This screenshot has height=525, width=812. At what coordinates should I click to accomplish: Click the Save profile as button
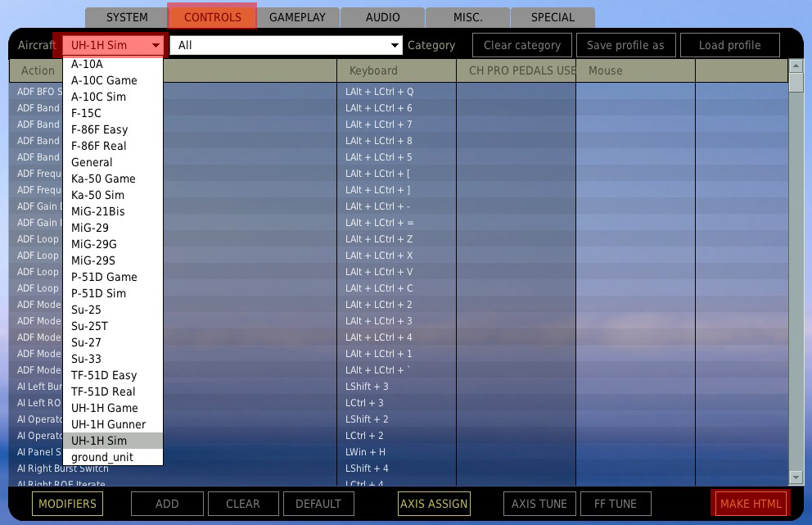point(625,46)
